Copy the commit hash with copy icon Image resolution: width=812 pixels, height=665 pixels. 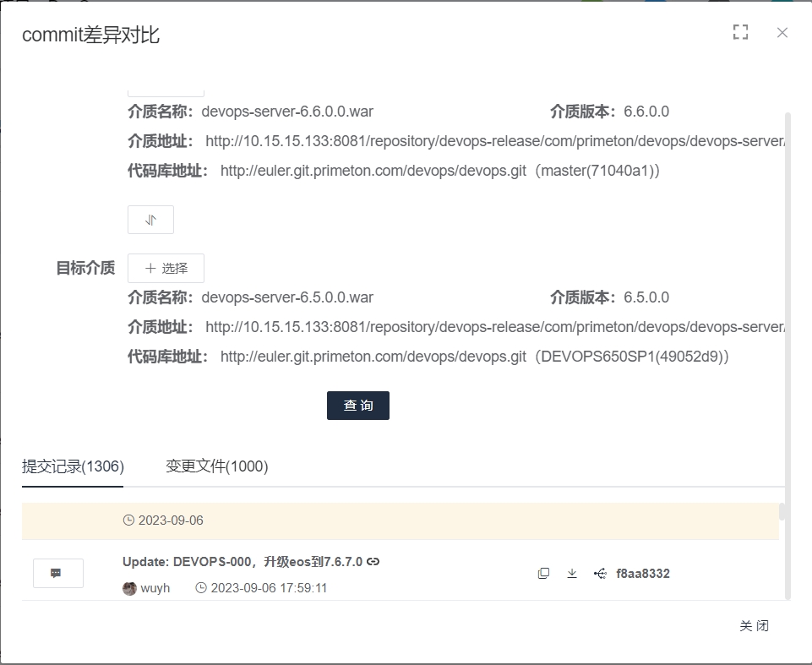pos(543,574)
